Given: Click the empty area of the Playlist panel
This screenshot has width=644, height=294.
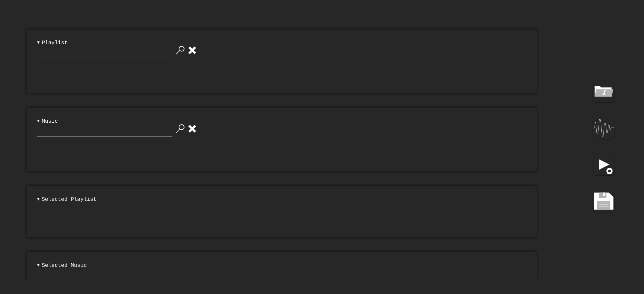Looking at the screenshot, I should point(282,75).
